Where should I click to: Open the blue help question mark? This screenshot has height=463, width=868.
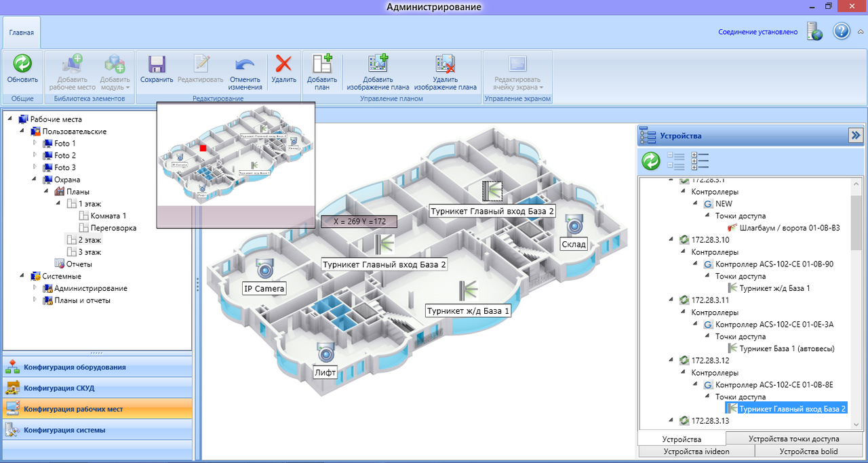(x=842, y=31)
